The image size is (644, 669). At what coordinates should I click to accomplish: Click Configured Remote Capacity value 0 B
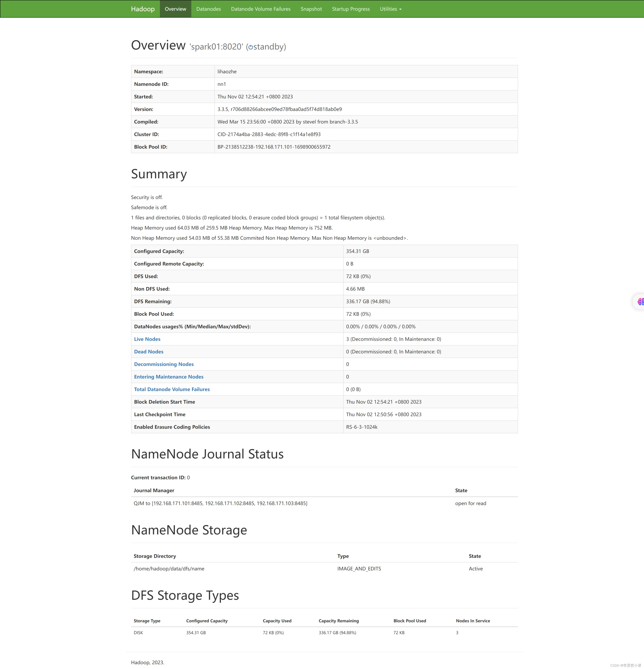[x=350, y=264]
